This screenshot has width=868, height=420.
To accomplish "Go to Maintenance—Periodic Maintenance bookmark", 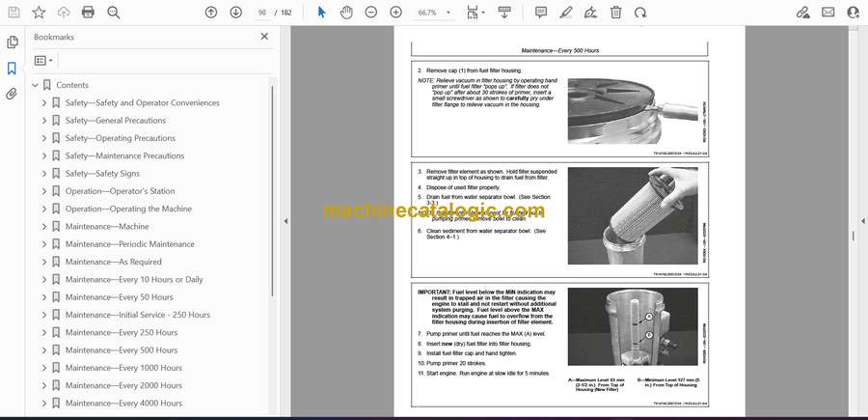I will [129, 244].
